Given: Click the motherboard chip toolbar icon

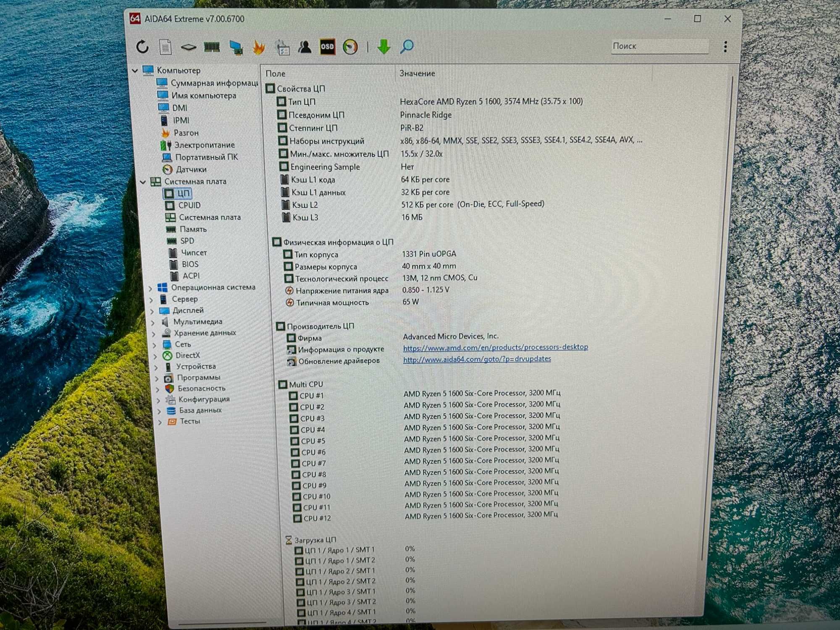Looking at the screenshot, I should pos(189,47).
